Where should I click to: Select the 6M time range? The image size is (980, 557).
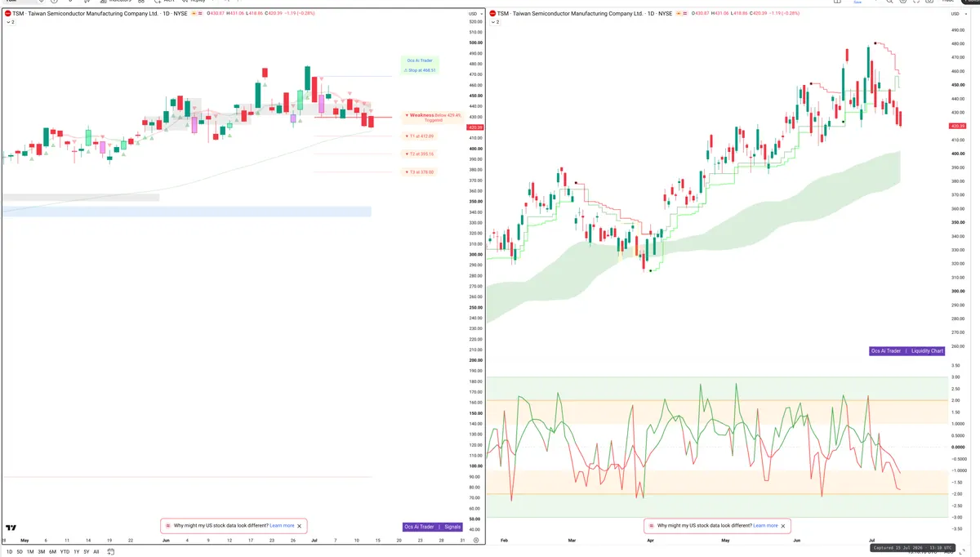click(52, 552)
